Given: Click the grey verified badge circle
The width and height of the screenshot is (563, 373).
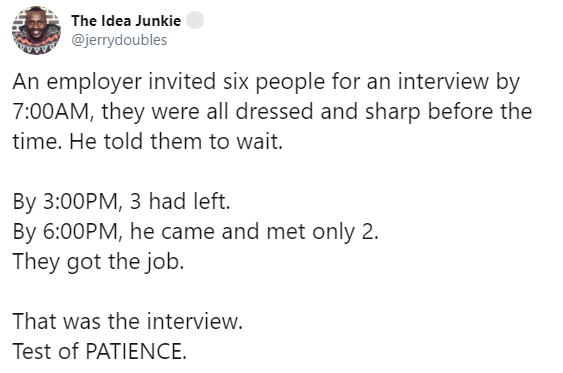Looking at the screenshot, I should click(x=195, y=20).
